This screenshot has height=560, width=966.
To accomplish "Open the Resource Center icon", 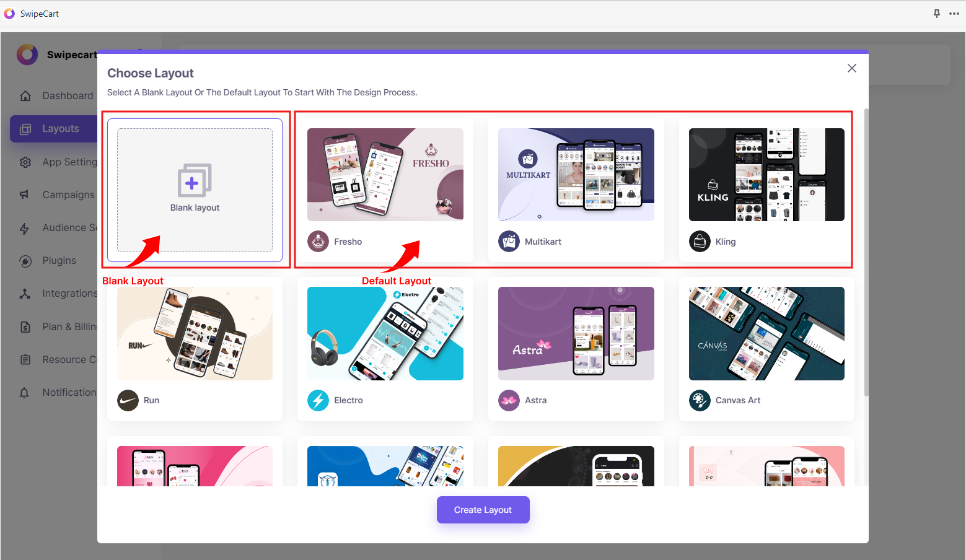I will click(x=25, y=359).
